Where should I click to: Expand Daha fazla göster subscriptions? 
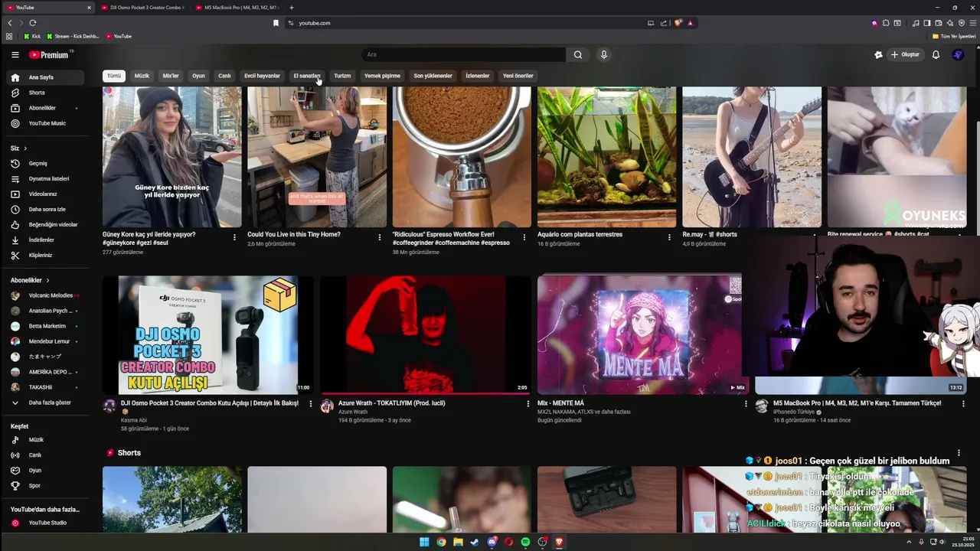point(45,403)
